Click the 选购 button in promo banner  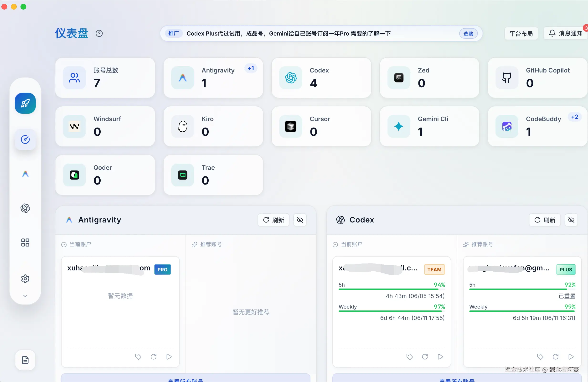[468, 34]
